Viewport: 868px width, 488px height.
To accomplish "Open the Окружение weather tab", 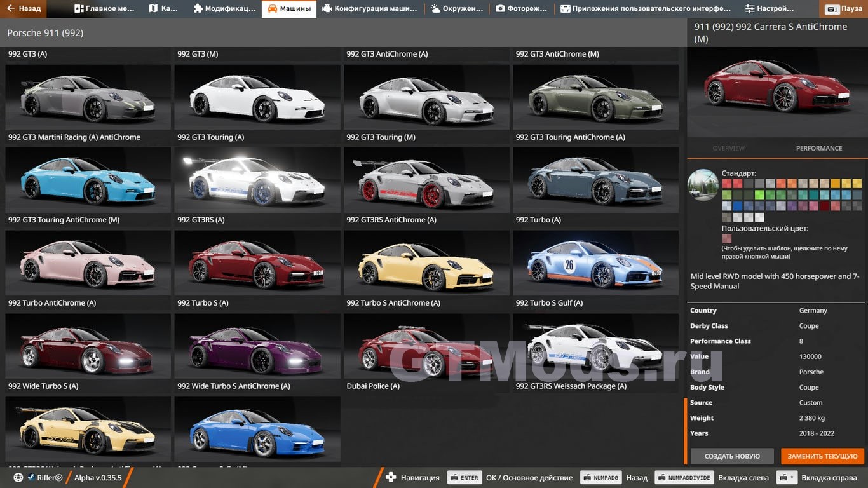I will (x=458, y=9).
